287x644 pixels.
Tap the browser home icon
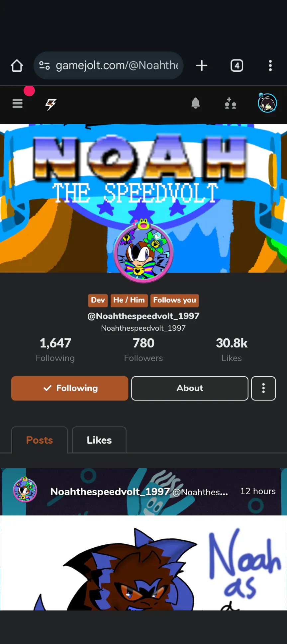coord(17,65)
